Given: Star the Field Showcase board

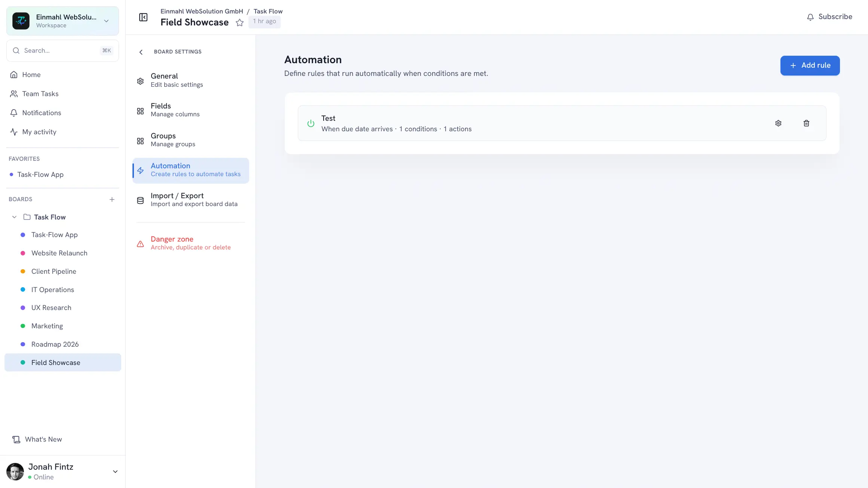Looking at the screenshot, I should (240, 23).
